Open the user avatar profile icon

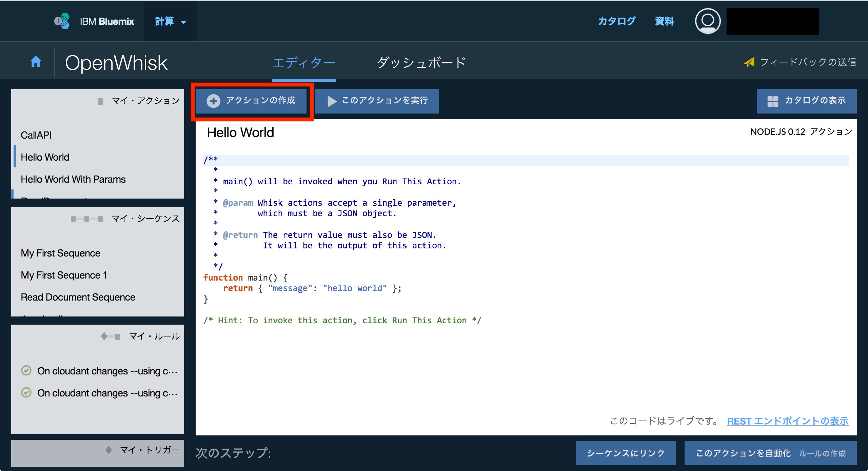(708, 21)
